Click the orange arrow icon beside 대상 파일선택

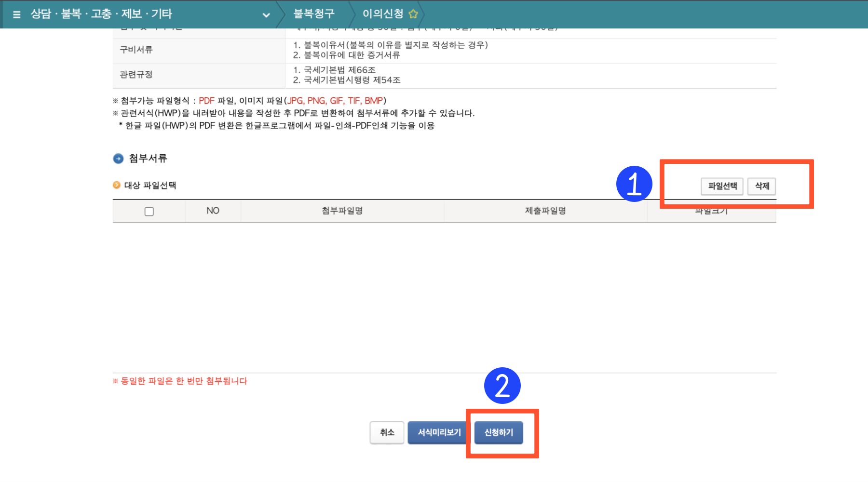(x=116, y=185)
